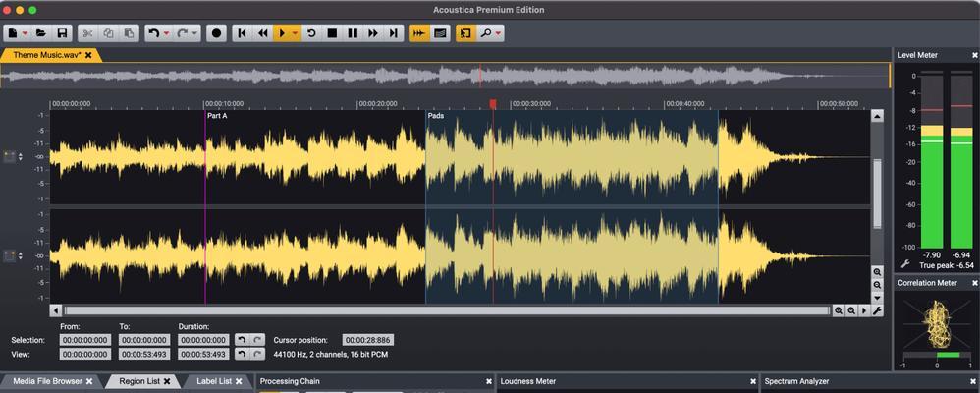Close the Label List tab
The image size is (980, 393).
(239, 381)
